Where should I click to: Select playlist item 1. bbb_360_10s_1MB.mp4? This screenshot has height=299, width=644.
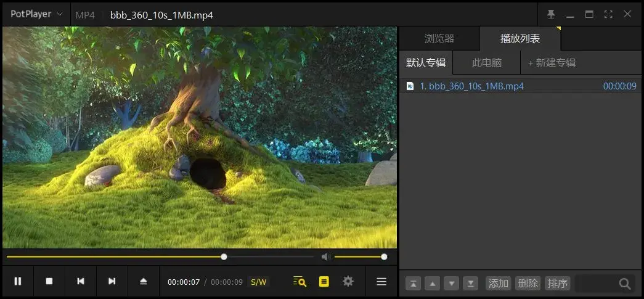[x=520, y=86]
